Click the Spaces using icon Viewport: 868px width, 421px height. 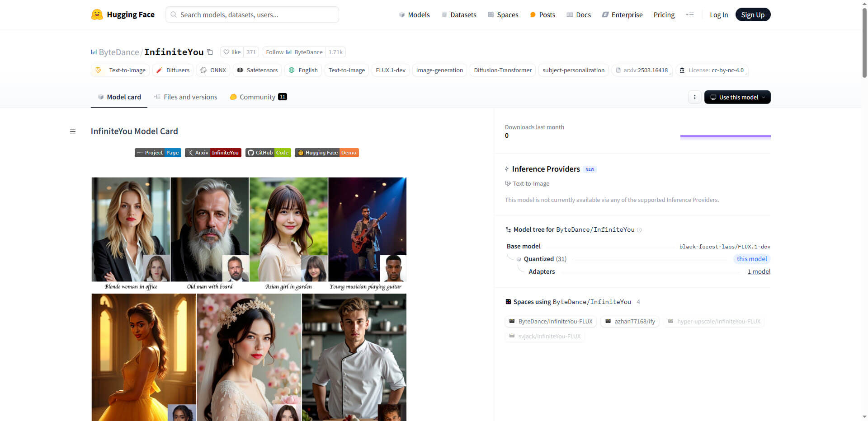click(x=508, y=302)
